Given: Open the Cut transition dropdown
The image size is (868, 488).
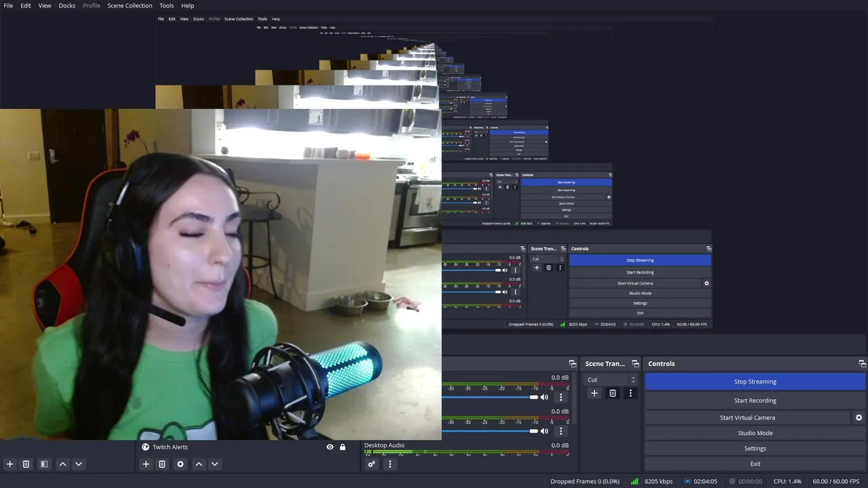Looking at the screenshot, I should pos(612,380).
